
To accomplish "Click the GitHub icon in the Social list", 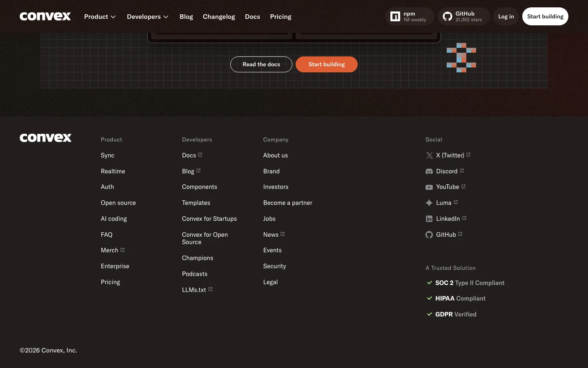I will [429, 235].
